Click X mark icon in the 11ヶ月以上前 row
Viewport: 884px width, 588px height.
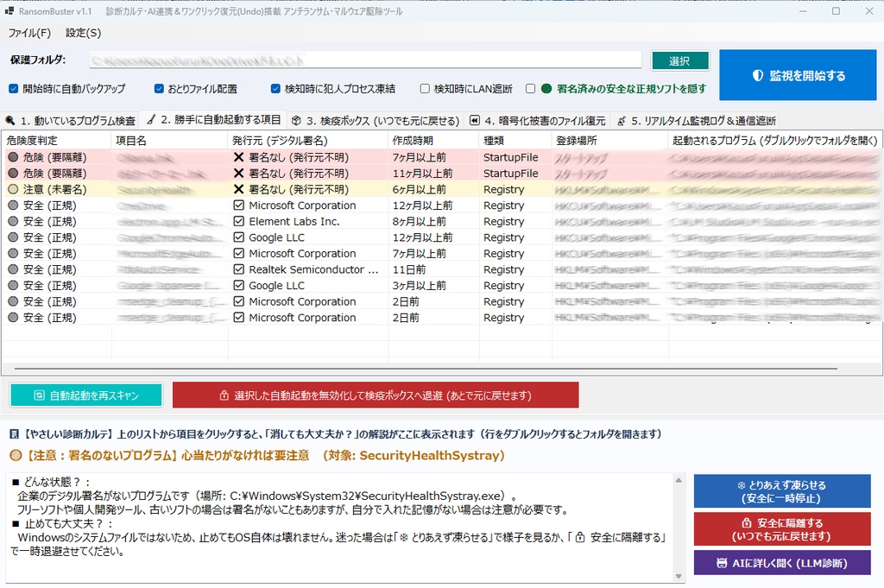click(238, 173)
